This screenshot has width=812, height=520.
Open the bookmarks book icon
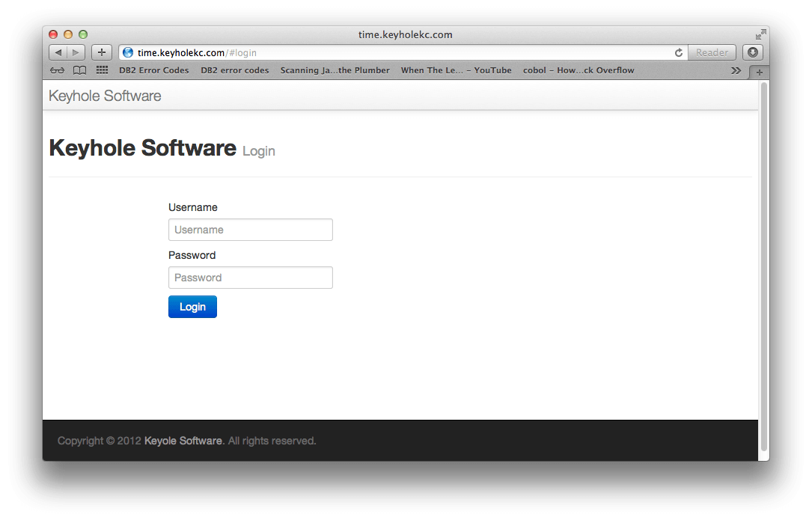[x=79, y=70]
